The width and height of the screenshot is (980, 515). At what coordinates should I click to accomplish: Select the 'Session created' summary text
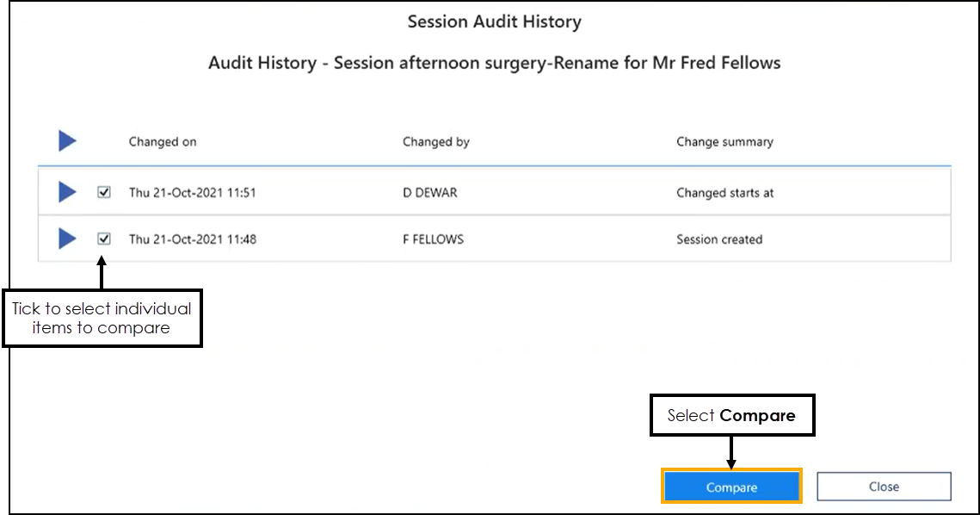pos(719,239)
